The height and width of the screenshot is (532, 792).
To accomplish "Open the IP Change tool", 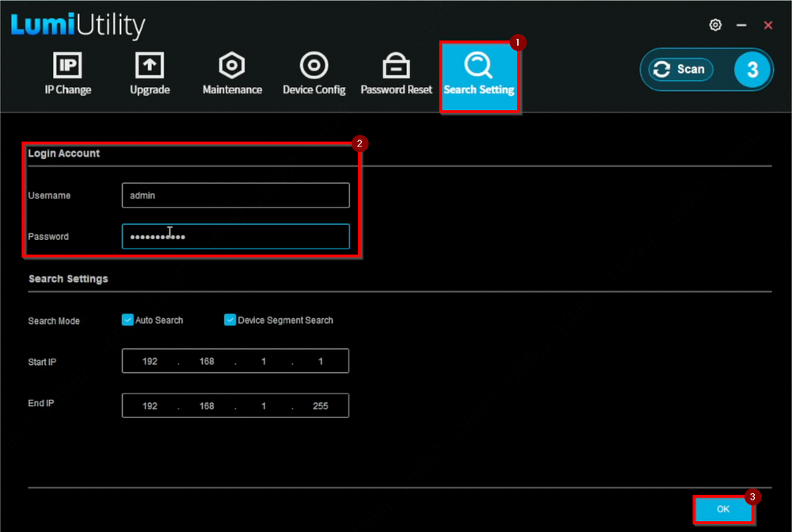I will point(67,74).
